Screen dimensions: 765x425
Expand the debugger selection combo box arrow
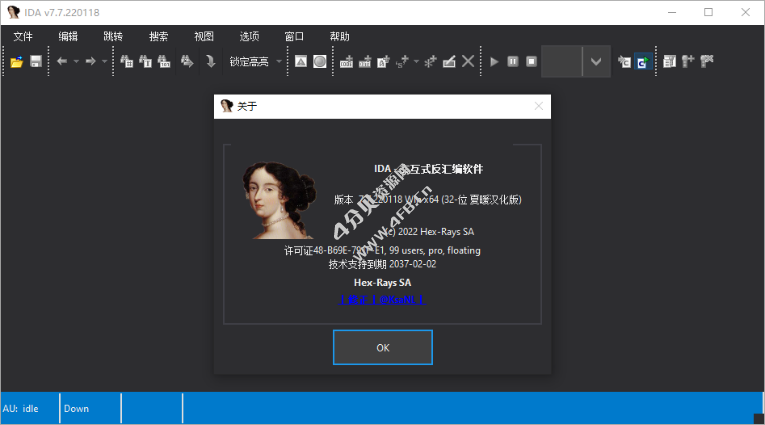coord(596,61)
